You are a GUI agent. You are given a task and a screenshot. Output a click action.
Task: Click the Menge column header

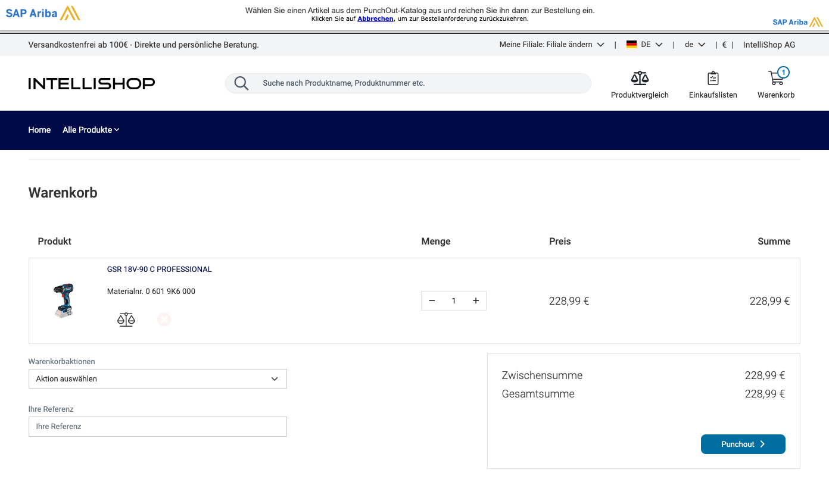[436, 242]
